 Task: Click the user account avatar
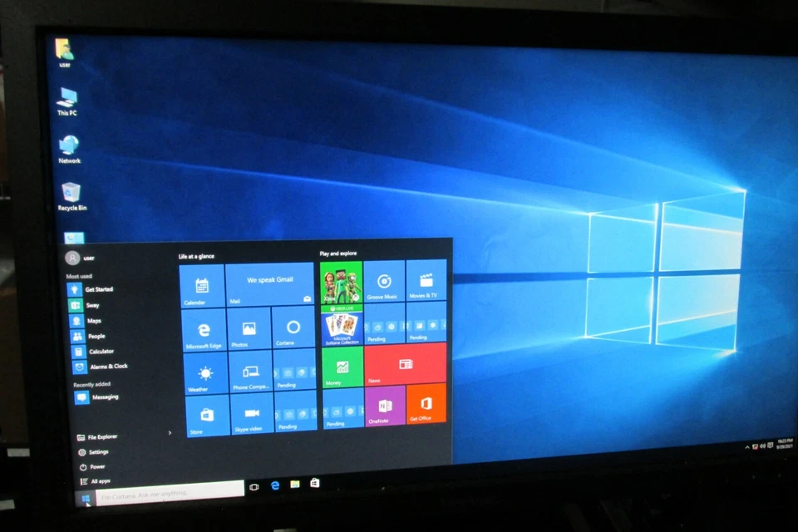(x=74, y=258)
